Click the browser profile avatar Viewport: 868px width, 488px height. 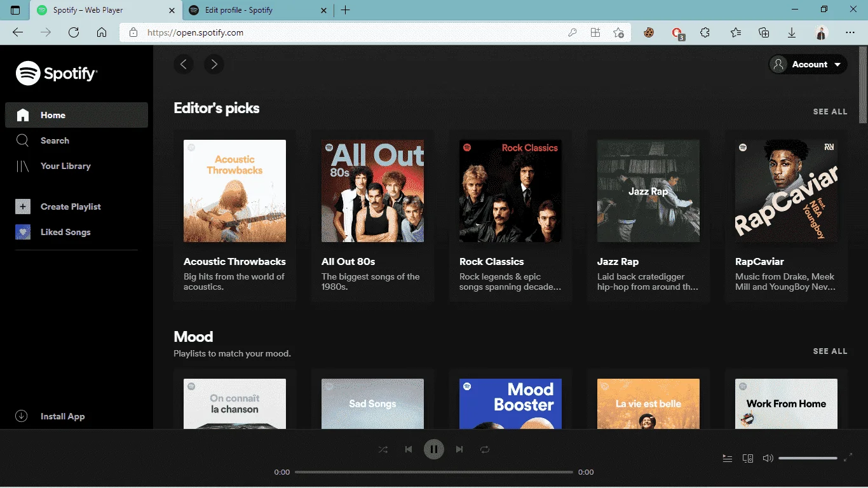pyautogui.click(x=822, y=32)
